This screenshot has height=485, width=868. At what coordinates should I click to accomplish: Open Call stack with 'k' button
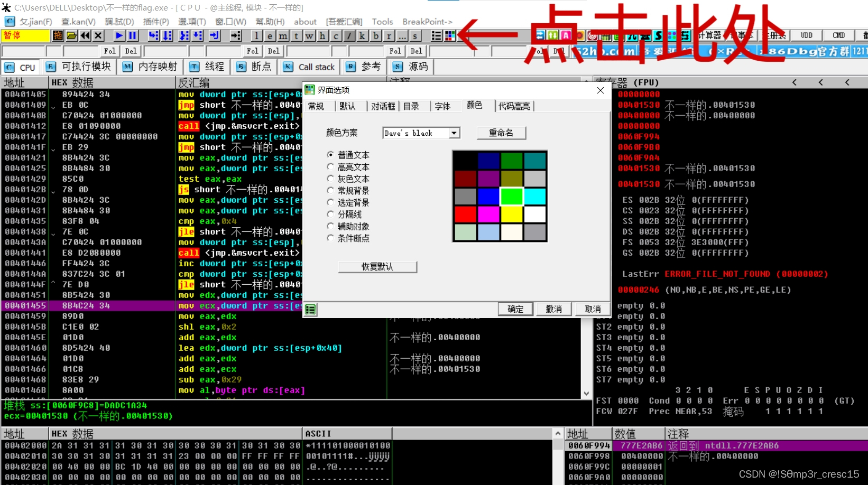point(362,35)
